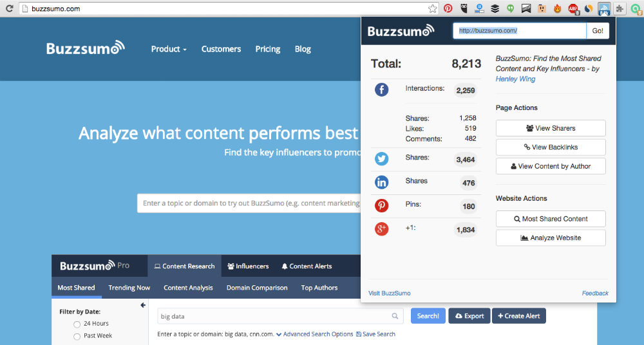The image size is (644, 345).
Task: Click the Total count 8,213
Action: [466, 64]
